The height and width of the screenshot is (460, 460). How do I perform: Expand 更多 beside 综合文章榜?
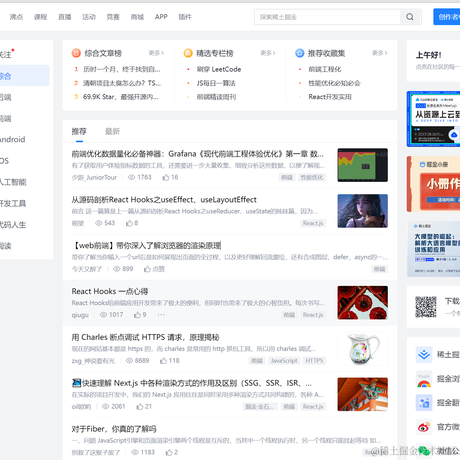click(156, 53)
